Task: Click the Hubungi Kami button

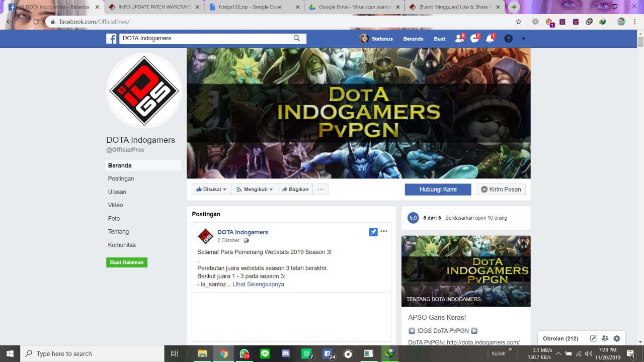Action: (x=438, y=189)
